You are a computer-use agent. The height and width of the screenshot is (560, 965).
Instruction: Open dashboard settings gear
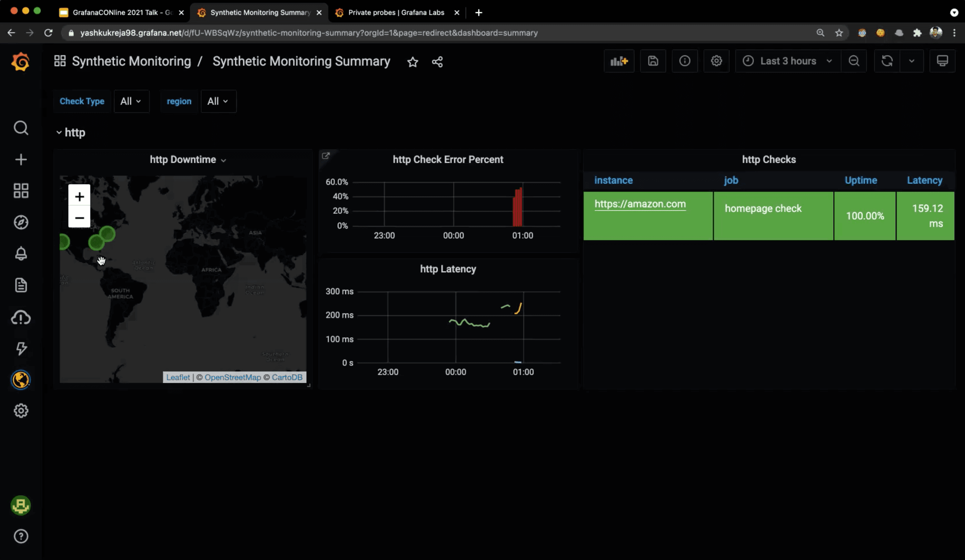point(716,61)
